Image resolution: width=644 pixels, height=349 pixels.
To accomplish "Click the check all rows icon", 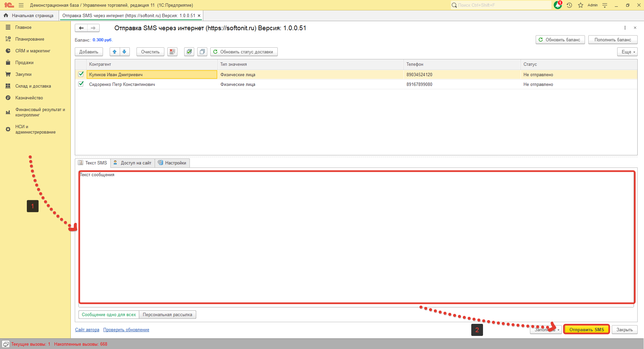I will (x=189, y=52).
